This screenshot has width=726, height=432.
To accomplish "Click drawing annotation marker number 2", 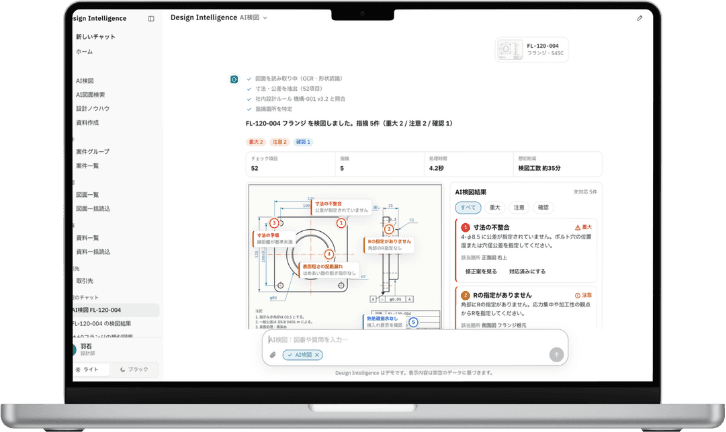I will click(389, 229).
